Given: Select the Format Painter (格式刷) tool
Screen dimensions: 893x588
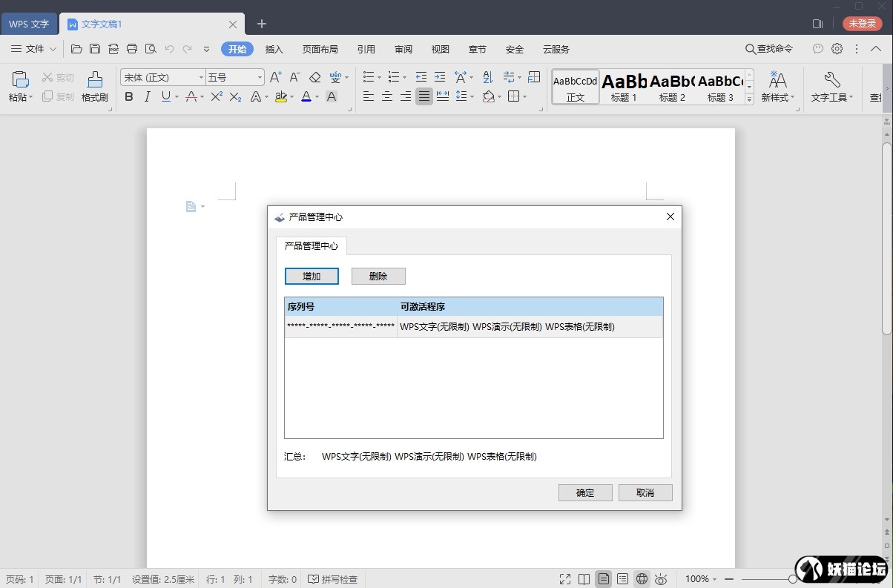Looking at the screenshot, I should click(95, 87).
